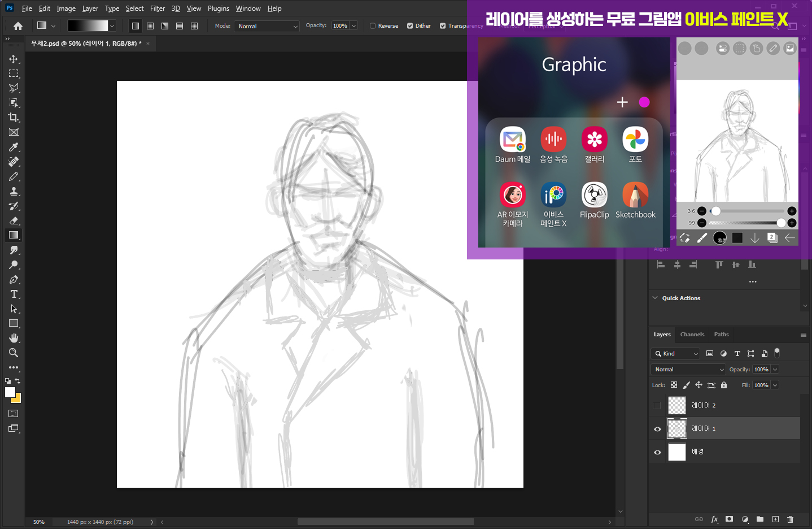Open the tool preset picker arrow

tap(53, 26)
